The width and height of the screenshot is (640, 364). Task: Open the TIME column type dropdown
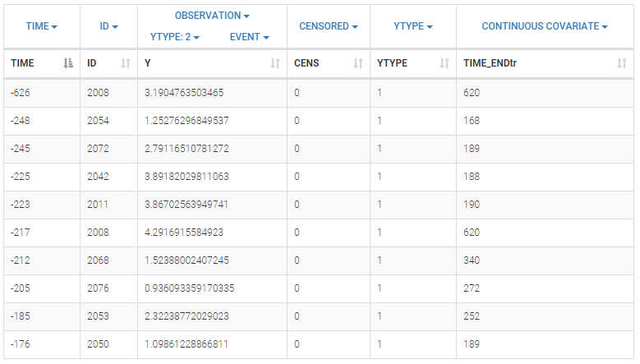[x=42, y=26]
